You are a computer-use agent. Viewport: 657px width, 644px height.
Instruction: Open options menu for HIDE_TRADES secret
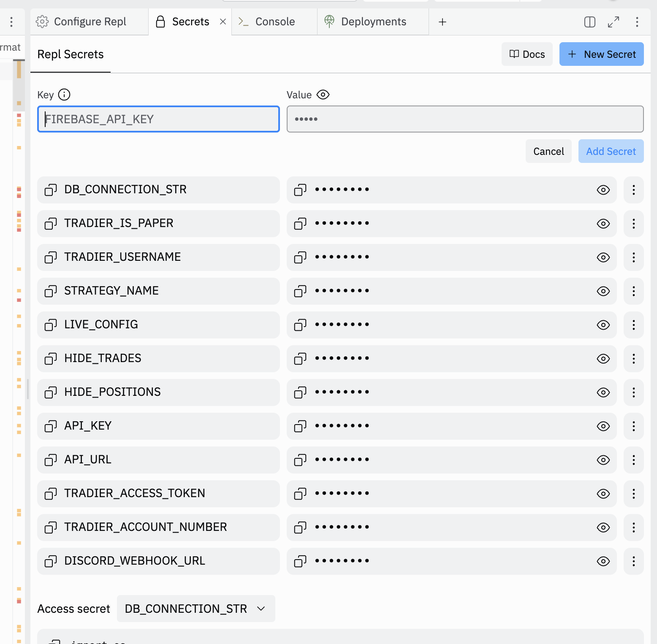(633, 359)
